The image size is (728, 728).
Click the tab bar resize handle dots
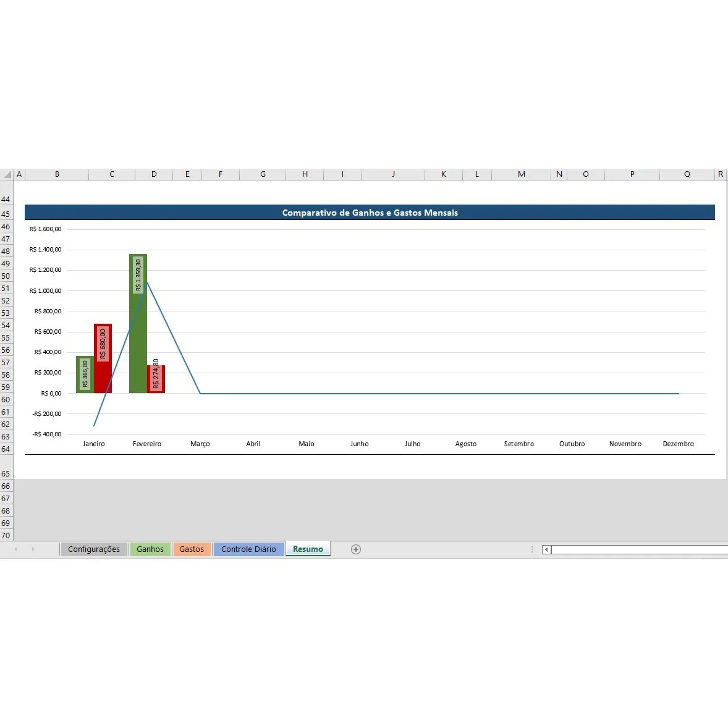pyautogui.click(x=531, y=549)
